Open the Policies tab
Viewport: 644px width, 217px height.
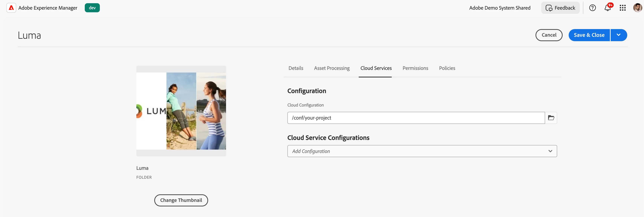pos(447,68)
